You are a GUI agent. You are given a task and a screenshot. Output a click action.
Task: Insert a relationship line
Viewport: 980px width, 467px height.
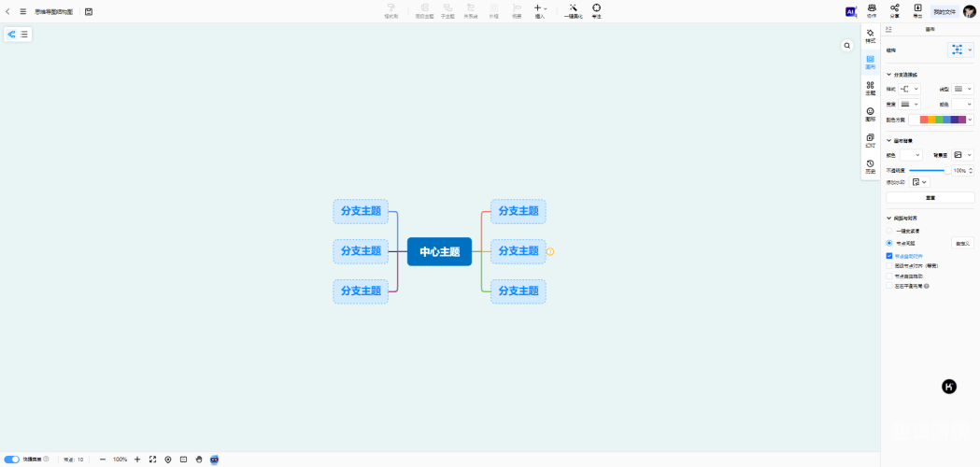click(471, 11)
